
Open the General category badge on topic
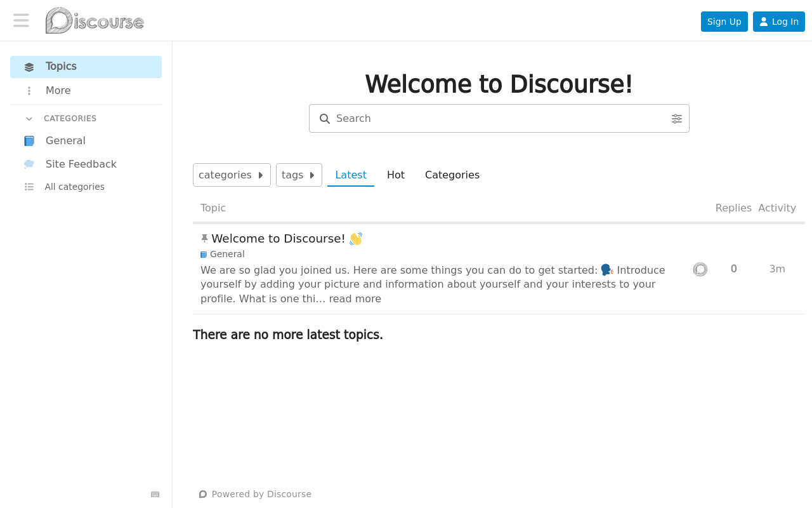point(223,255)
